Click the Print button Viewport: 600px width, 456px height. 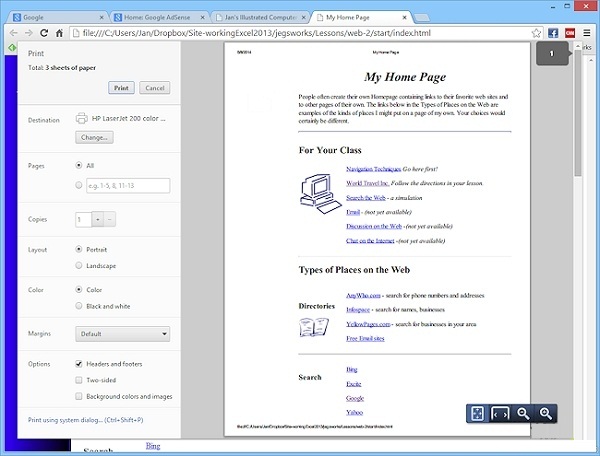(121, 88)
